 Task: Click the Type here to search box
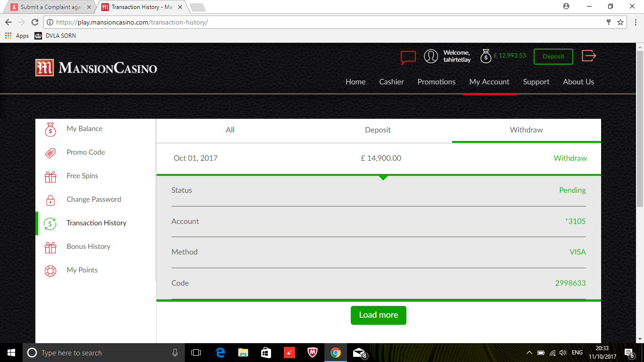click(103, 353)
